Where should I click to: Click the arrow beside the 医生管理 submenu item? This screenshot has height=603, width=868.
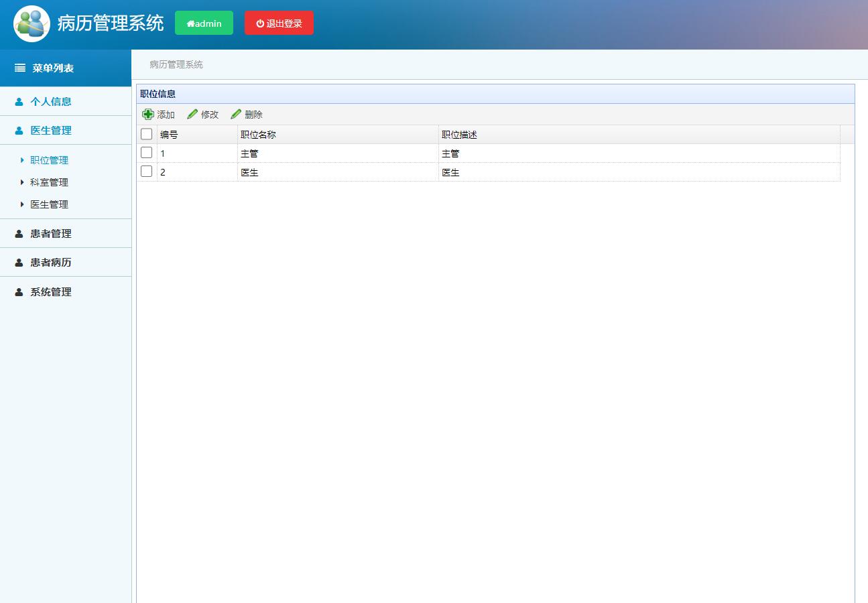click(22, 204)
